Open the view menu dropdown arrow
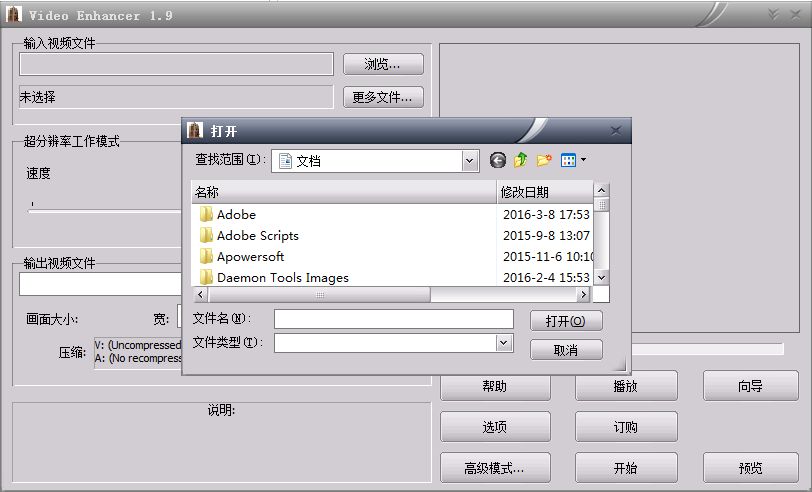Screen dimensions: 812x492 (x=584, y=160)
